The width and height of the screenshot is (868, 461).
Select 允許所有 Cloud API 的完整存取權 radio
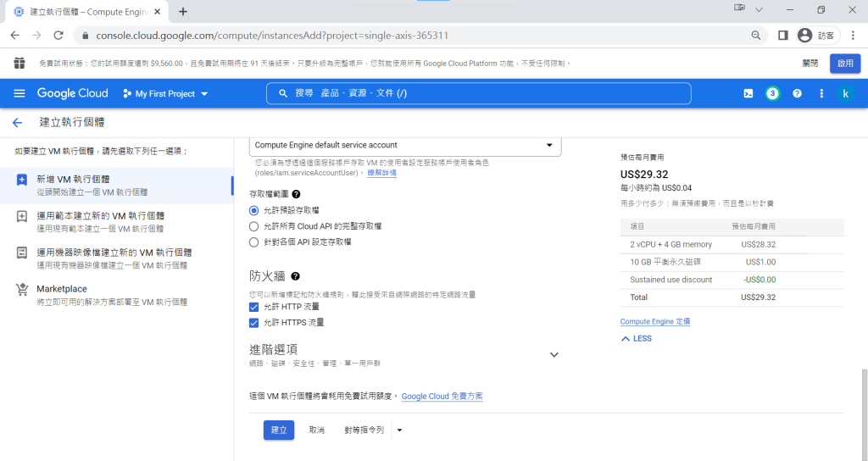point(253,226)
